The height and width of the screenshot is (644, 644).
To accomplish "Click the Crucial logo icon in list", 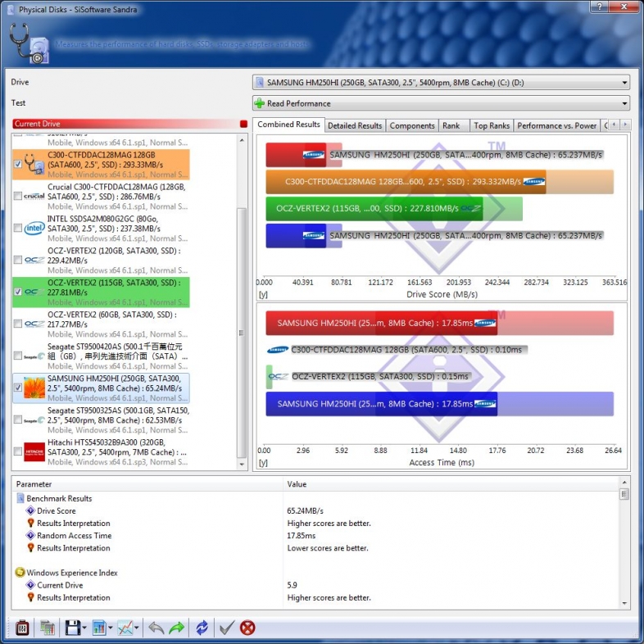I will pyautogui.click(x=34, y=197).
